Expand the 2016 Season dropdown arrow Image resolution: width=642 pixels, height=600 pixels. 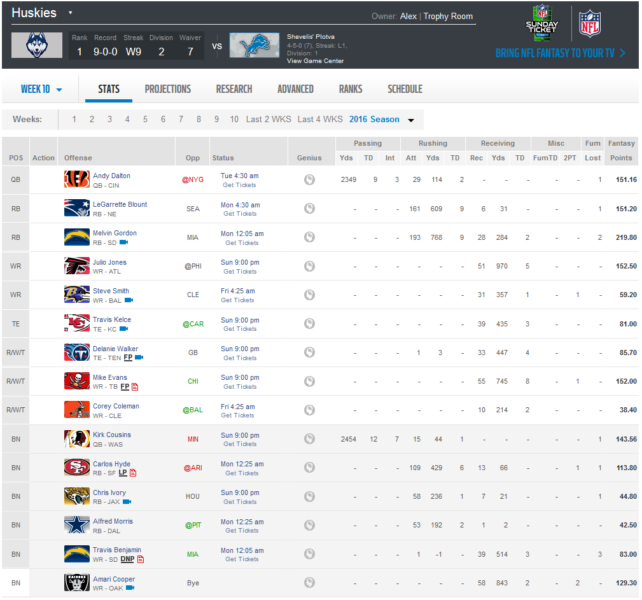click(411, 120)
